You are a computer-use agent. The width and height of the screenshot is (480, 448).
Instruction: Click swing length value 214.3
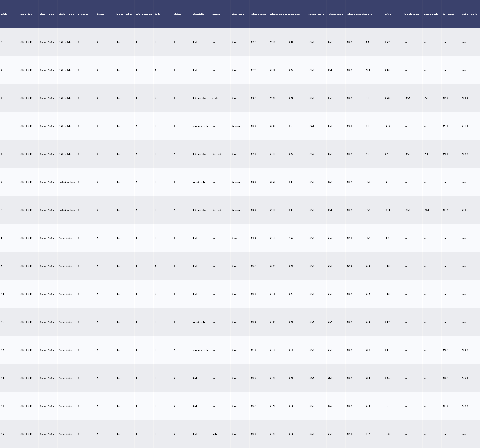point(465,126)
